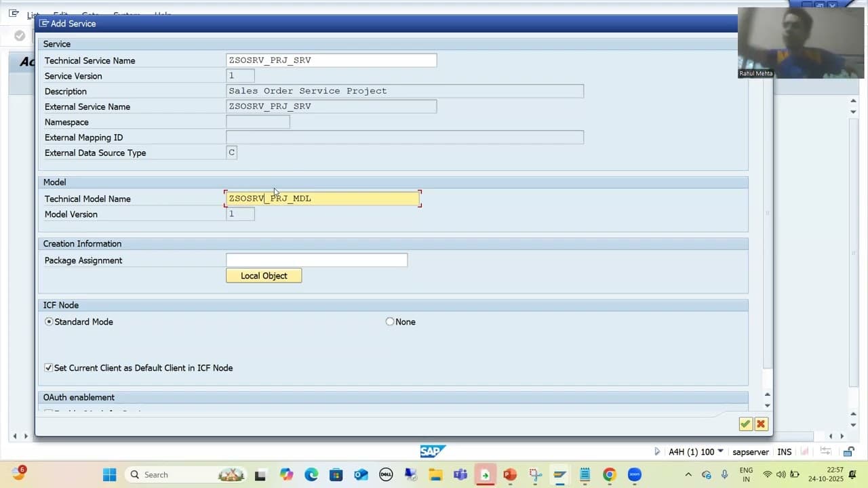Click the connection icon left of the lock
The height and width of the screenshot is (488, 868).
(826, 452)
